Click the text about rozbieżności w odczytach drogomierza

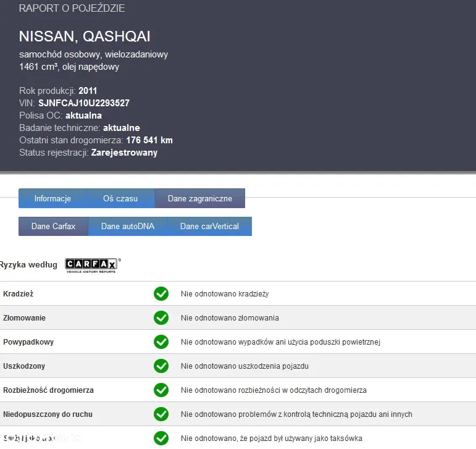273,390
